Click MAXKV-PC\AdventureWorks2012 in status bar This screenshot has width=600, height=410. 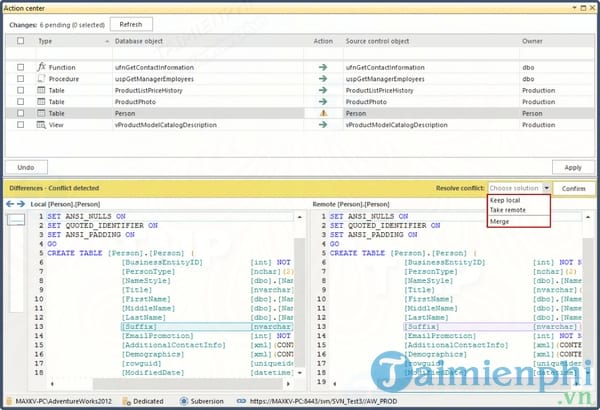pyautogui.click(x=64, y=401)
